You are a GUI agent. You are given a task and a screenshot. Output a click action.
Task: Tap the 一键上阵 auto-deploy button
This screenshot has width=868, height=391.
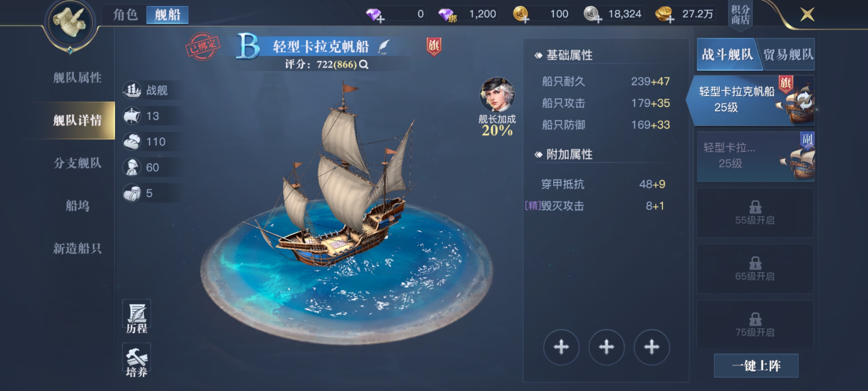pos(756,366)
